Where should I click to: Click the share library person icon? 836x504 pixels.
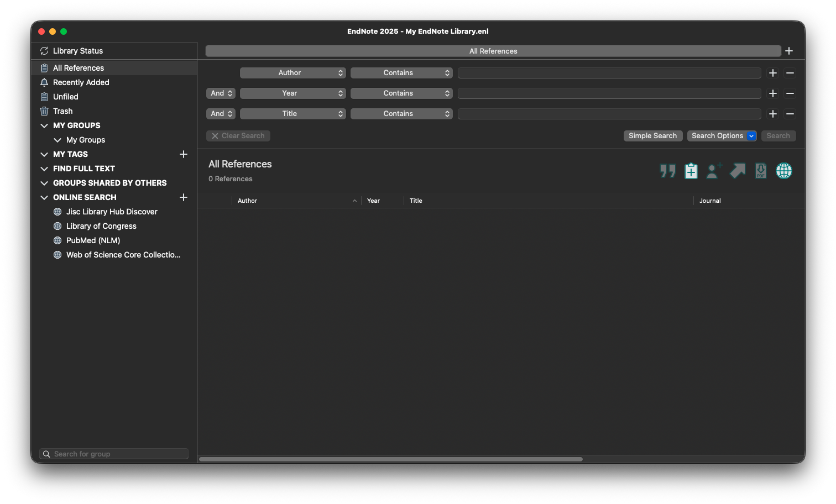pyautogui.click(x=714, y=171)
